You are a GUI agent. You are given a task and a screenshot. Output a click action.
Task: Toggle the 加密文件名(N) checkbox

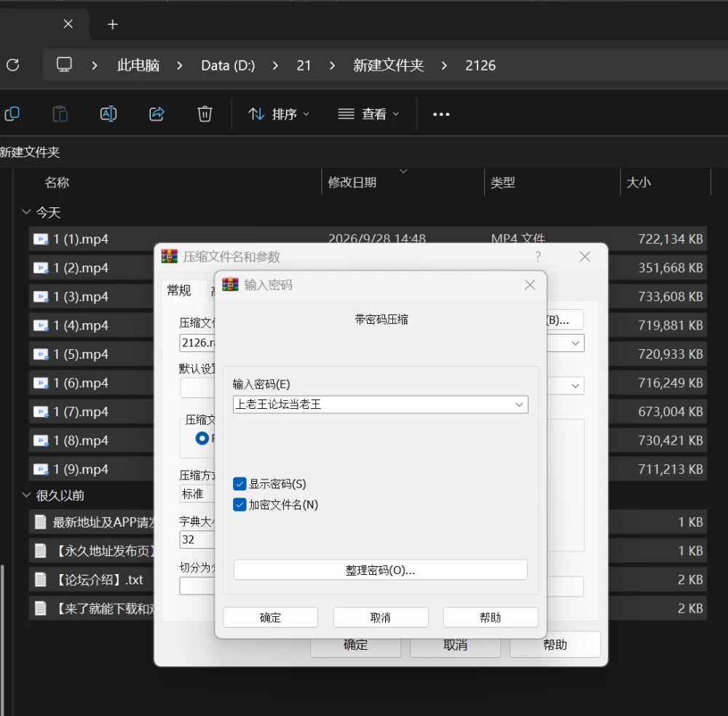pos(240,505)
